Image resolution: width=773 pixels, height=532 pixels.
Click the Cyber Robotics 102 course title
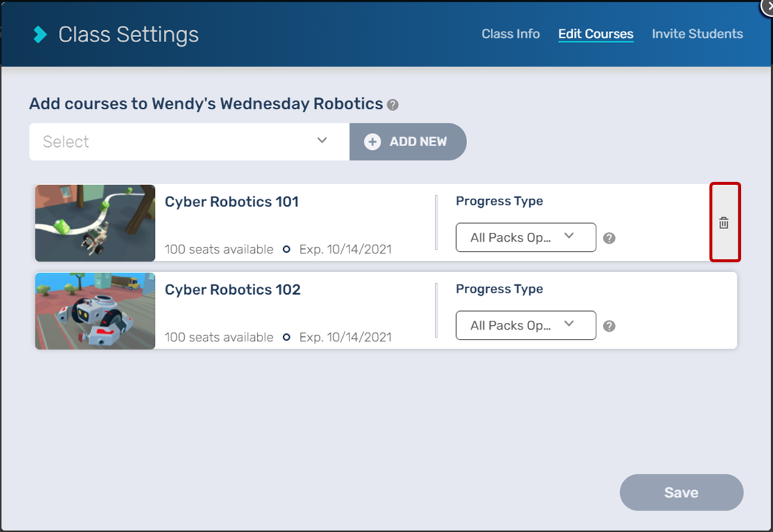(x=232, y=290)
